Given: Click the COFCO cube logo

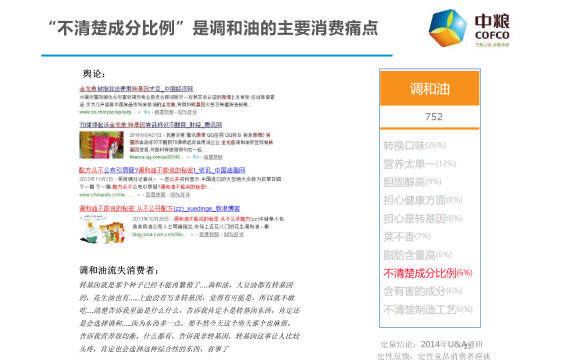Looking at the screenshot, I should point(447,28).
